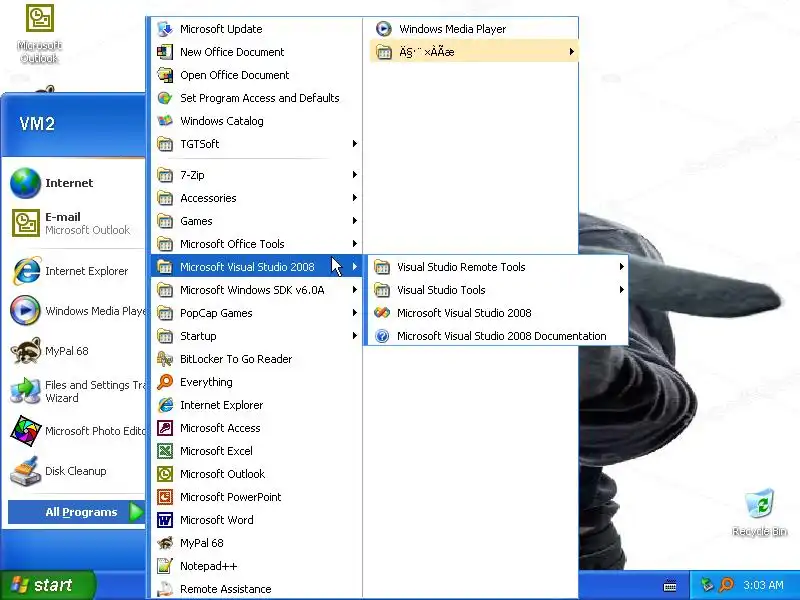Screen dimensions: 800x600
Task: Click the Internet Explorer icon in All Programs list
Action: click(x=165, y=405)
